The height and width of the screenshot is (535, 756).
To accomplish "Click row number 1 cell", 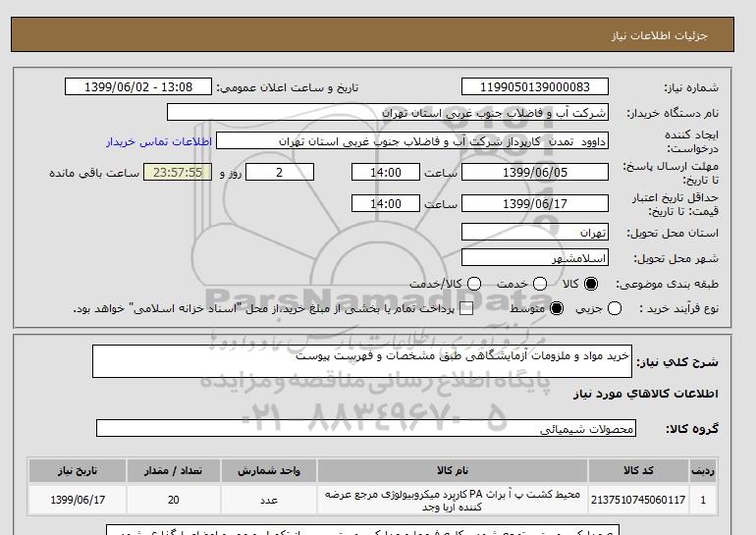I will pos(703,500).
